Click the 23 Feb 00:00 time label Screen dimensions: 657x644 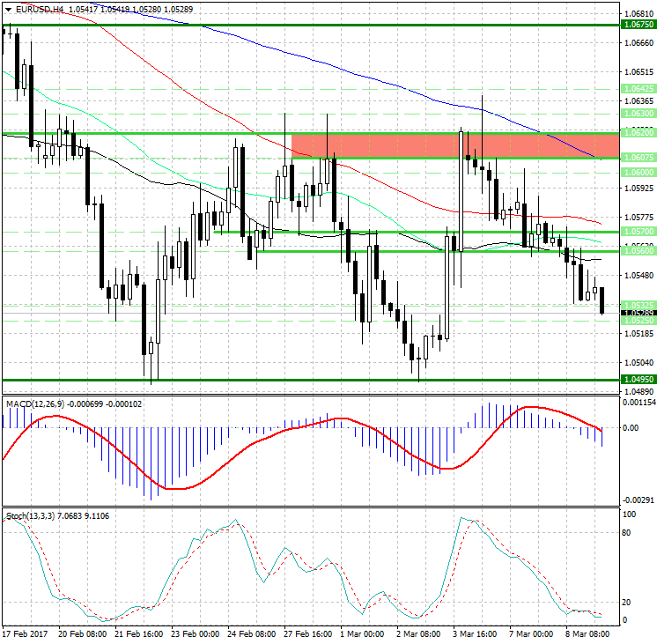[195, 633]
